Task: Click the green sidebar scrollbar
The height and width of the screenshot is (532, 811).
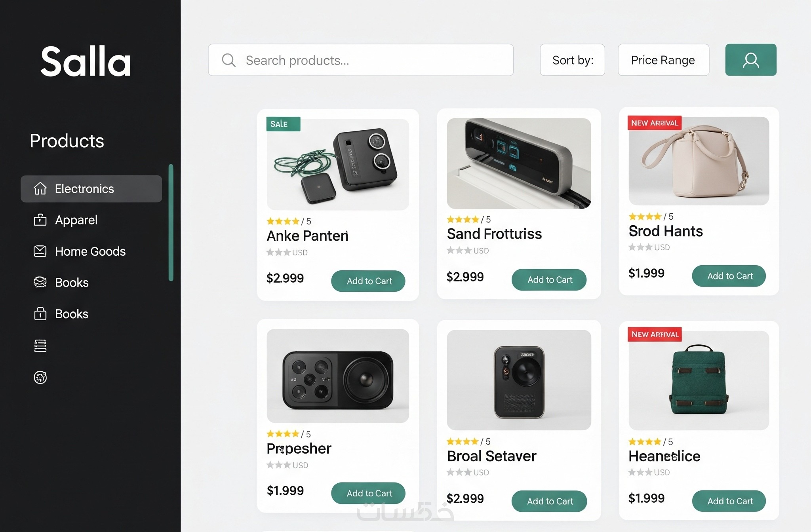Action: click(171, 222)
